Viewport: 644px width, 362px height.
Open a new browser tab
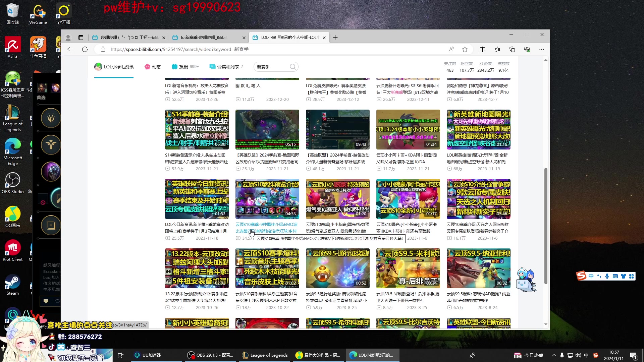point(335,38)
